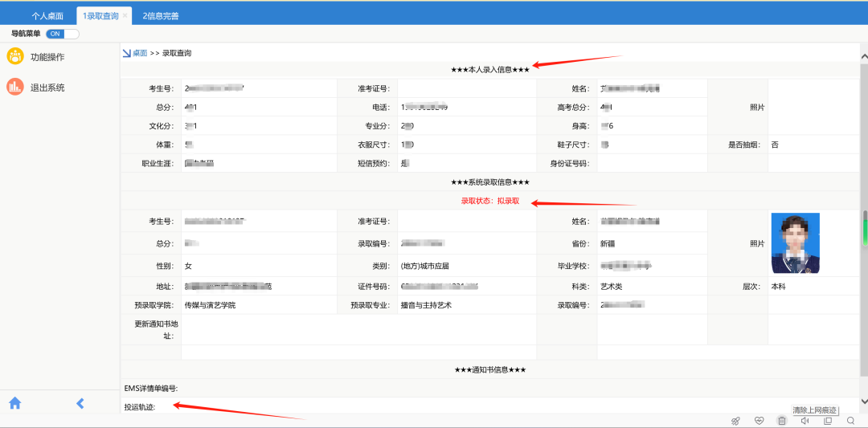Click the student ID photo thumbnail

click(795, 243)
